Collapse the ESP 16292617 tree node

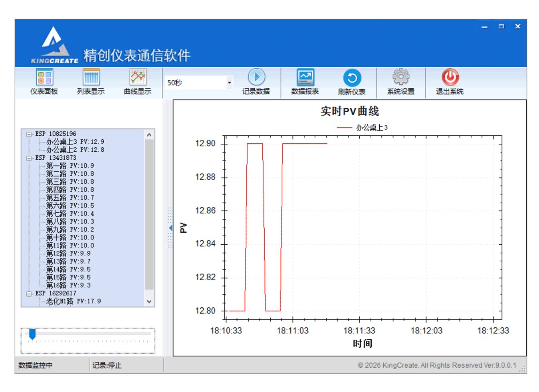[x=29, y=293]
